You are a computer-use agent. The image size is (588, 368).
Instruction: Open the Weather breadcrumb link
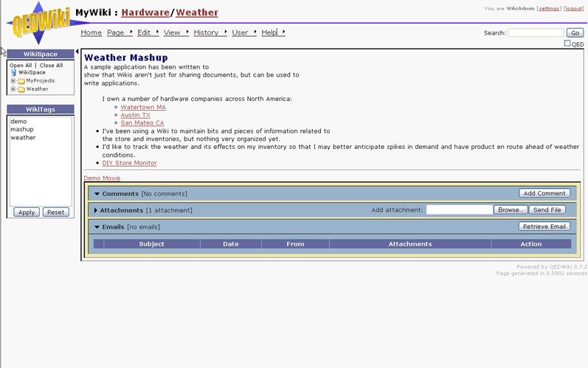tap(197, 13)
